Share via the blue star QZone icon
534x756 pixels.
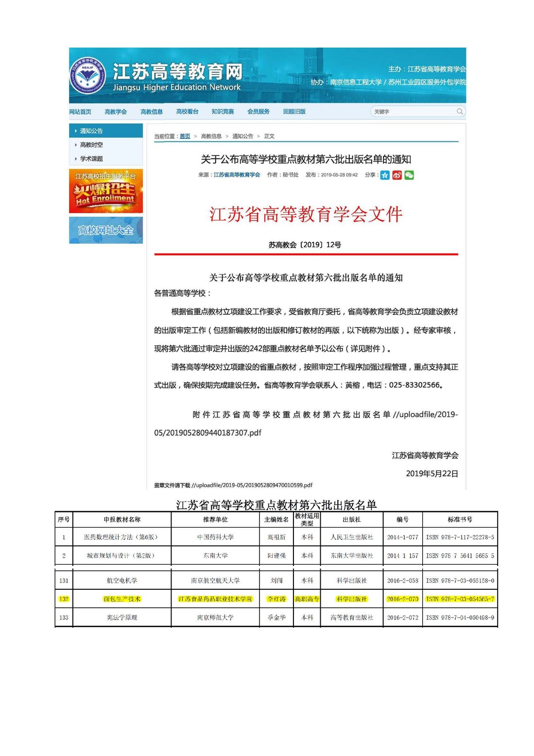(x=385, y=175)
